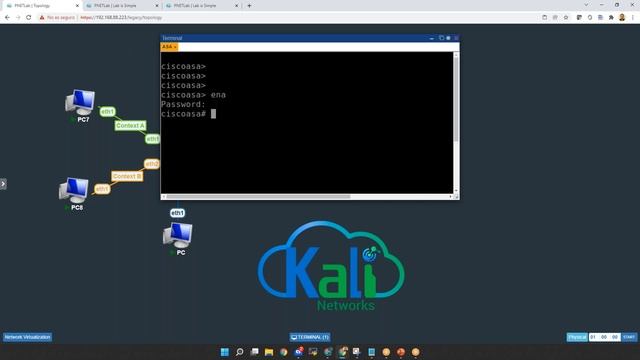Open the Chrome three-dot menu
The width and height of the screenshot is (640, 360).
[633, 18]
